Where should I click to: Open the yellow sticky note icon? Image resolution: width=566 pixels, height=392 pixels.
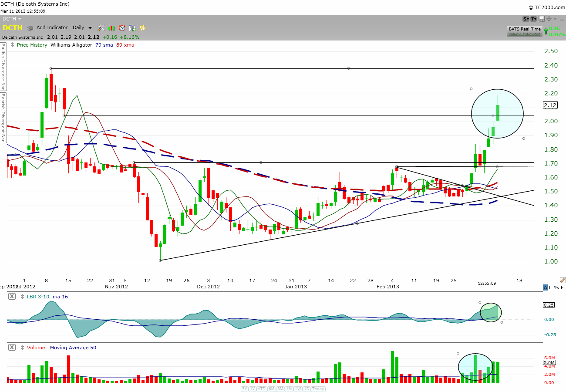point(143,28)
